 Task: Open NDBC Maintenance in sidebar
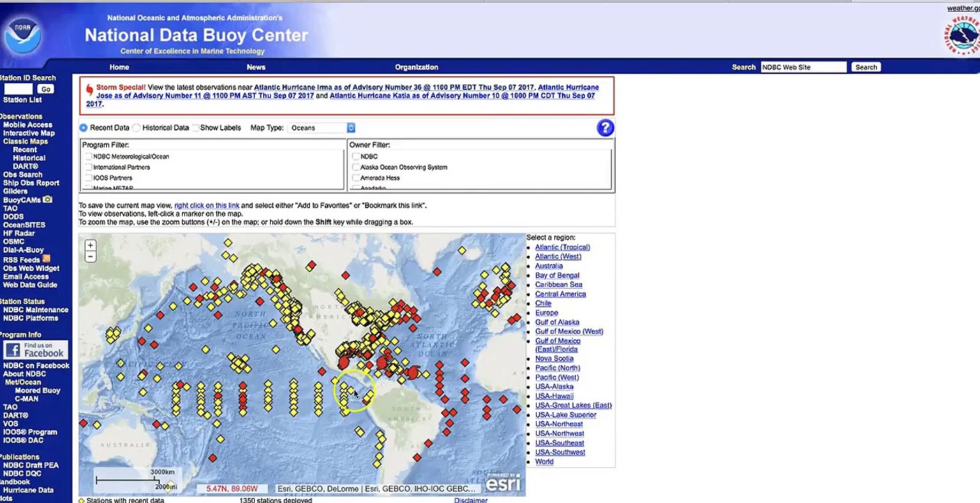(x=36, y=310)
